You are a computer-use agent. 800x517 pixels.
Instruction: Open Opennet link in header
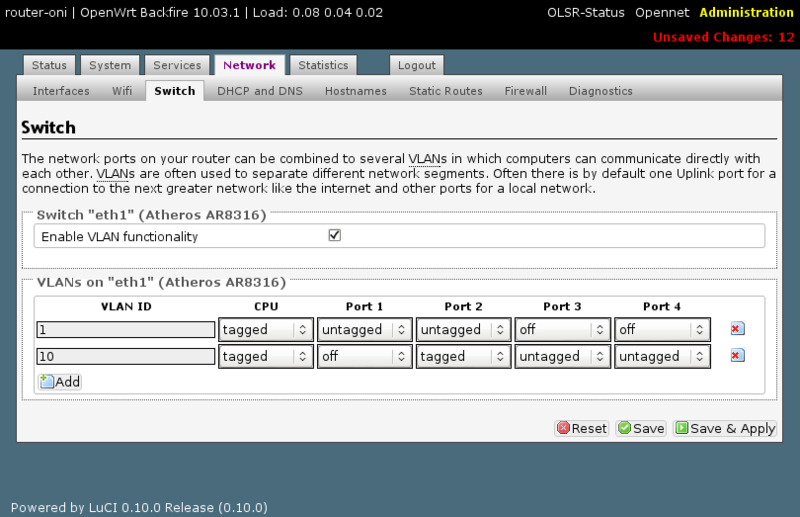click(x=662, y=13)
